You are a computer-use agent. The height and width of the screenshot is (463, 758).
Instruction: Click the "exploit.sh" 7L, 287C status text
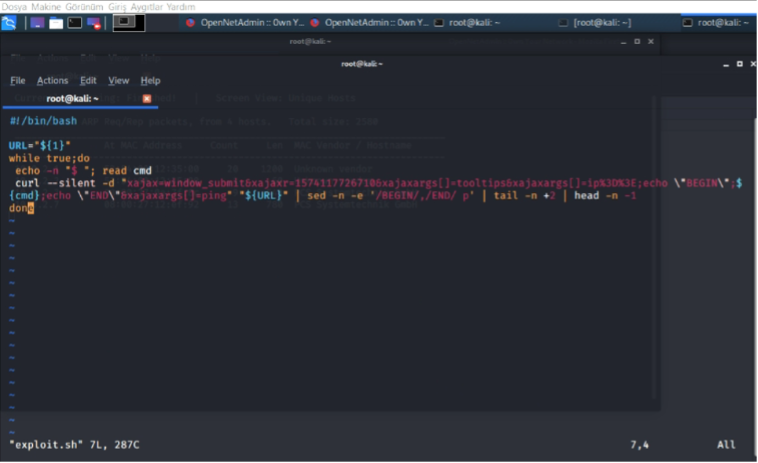[74, 445]
